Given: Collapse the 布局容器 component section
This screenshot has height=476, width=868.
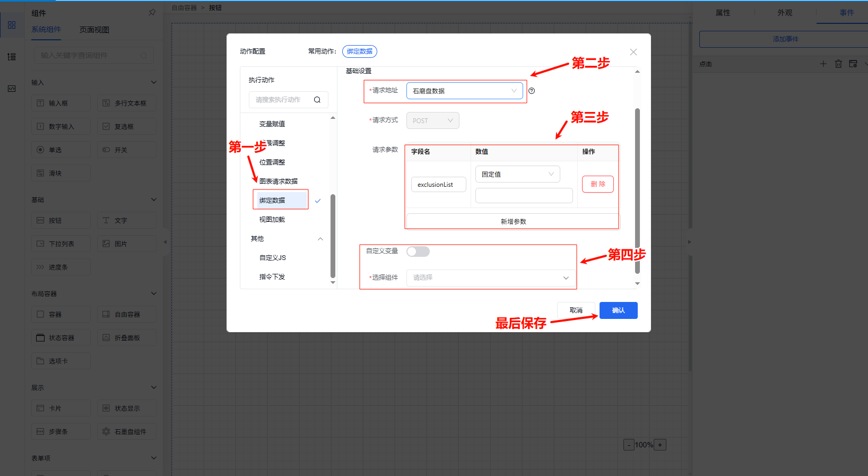Looking at the screenshot, I should (154, 293).
